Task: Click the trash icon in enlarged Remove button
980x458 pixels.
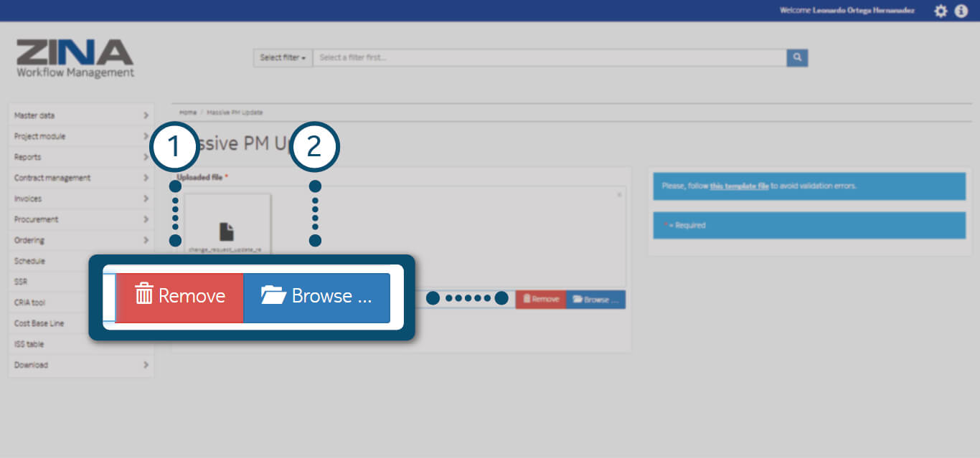Action: point(144,295)
